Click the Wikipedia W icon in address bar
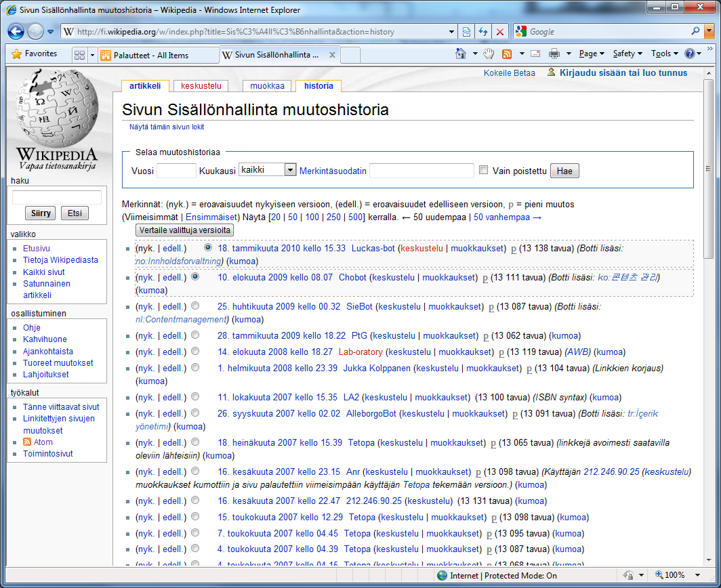This screenshot has height=588, width=721. [68, 32]
